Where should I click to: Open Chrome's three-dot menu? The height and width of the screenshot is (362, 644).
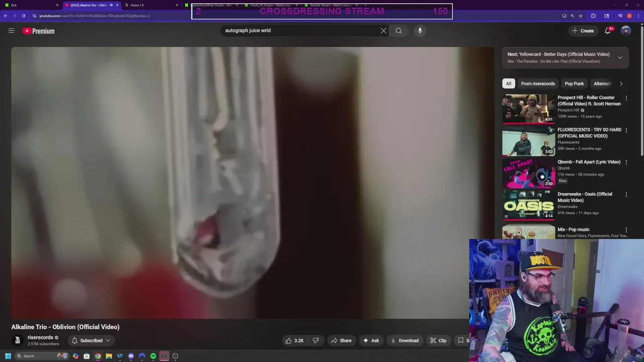tap(638, 16)
